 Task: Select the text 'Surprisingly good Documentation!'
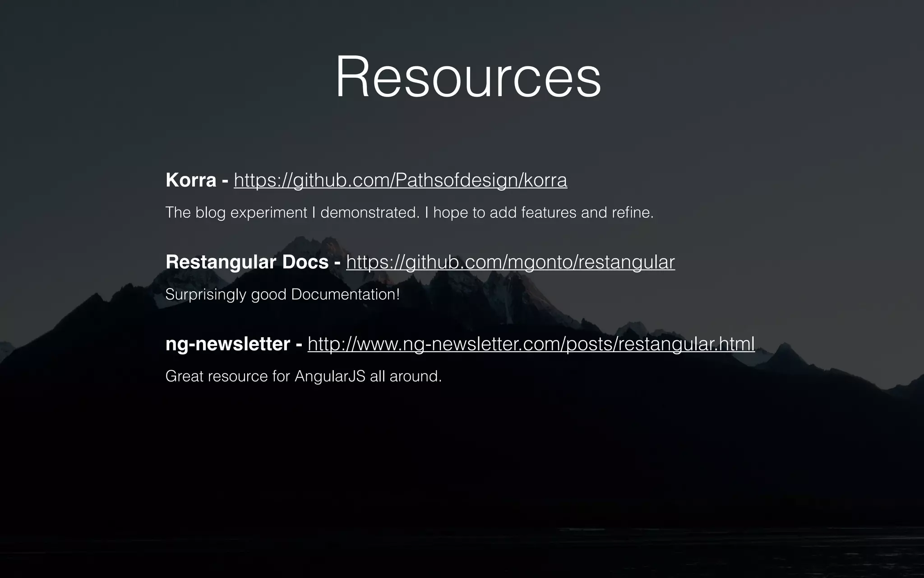coord(282,294)
